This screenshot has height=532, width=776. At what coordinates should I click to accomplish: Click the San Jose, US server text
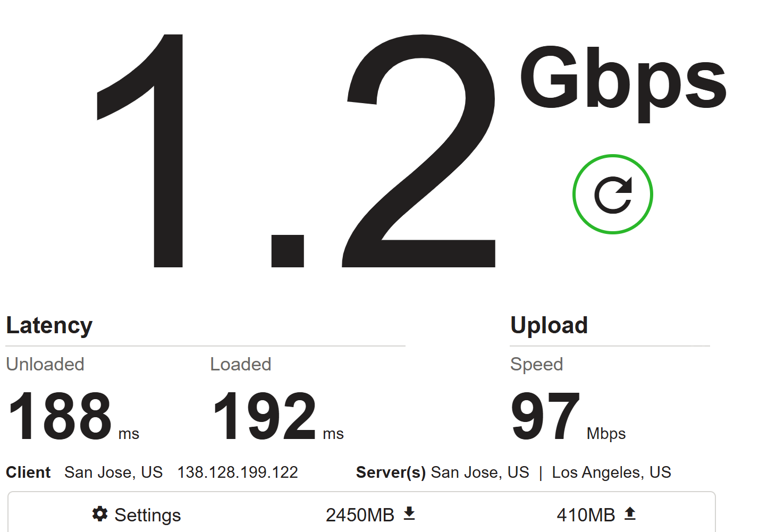point(480,472)
